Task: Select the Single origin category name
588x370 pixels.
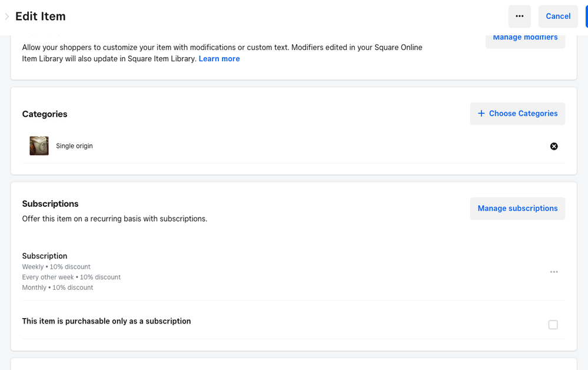Action: click(74, 146)
